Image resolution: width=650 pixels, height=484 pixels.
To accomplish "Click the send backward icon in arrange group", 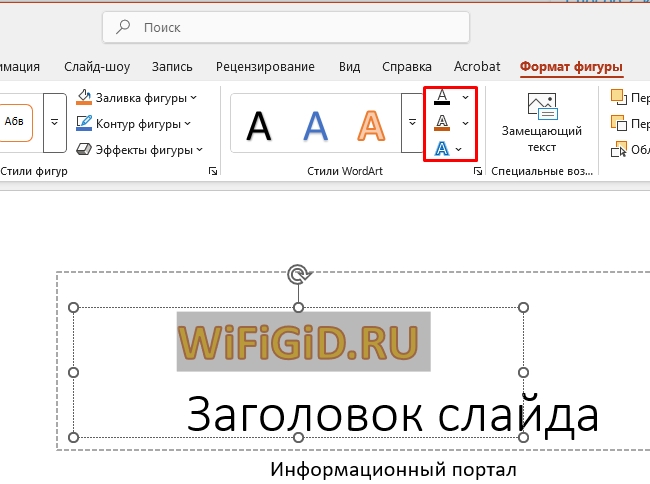I will (619, 123).
